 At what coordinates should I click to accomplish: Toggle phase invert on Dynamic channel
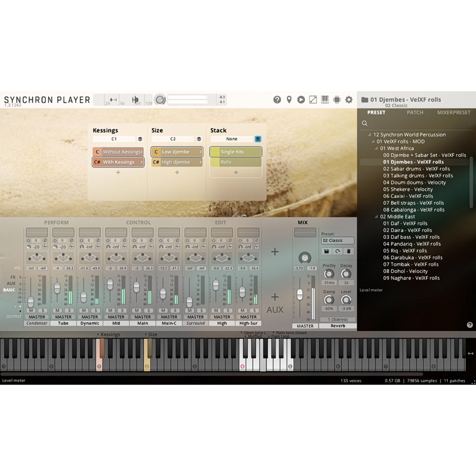(x=98, y=240)
